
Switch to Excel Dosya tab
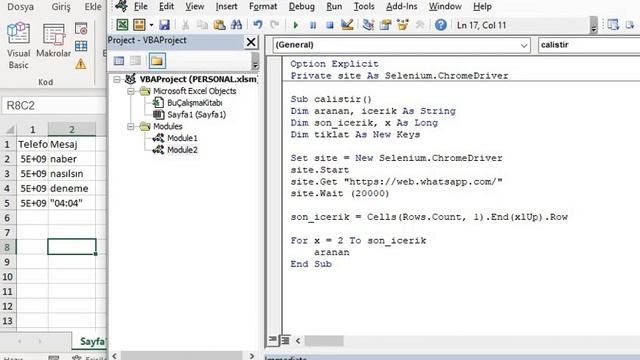pyautogui.click(x=21, y=7)
